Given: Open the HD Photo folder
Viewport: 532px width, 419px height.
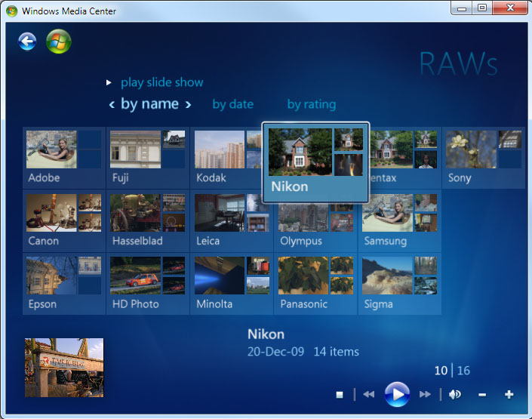Looking at the screenshot, I should (x=148, y=284).
